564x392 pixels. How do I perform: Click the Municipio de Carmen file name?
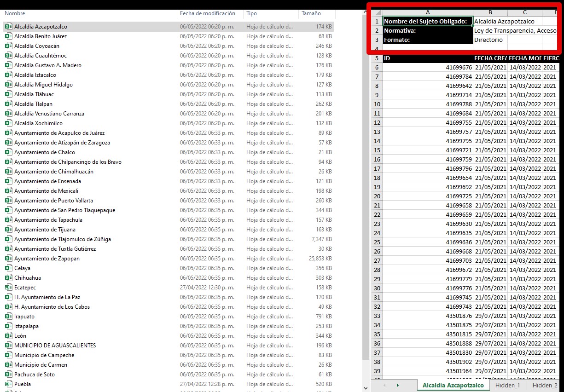click(41, 365)
